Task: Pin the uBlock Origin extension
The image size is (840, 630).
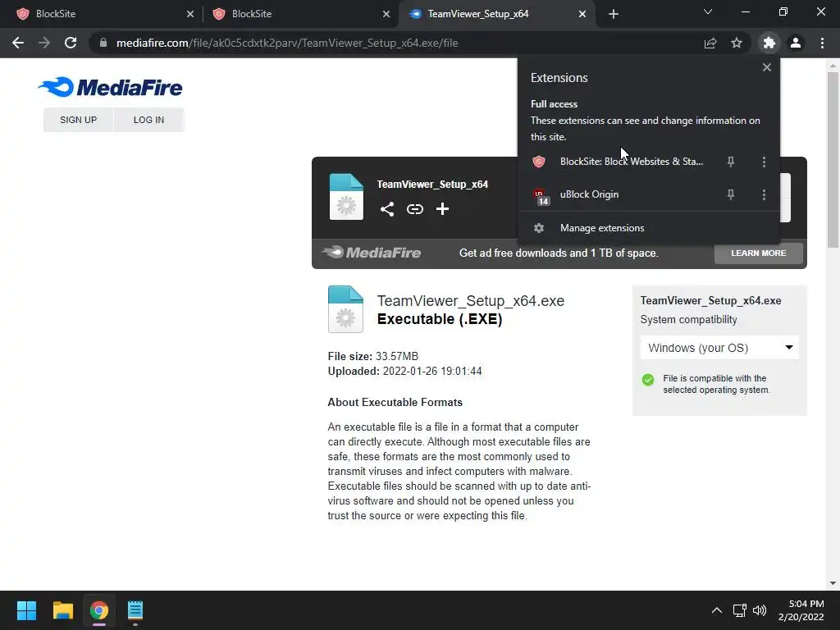Action: [x=731, y=194]
